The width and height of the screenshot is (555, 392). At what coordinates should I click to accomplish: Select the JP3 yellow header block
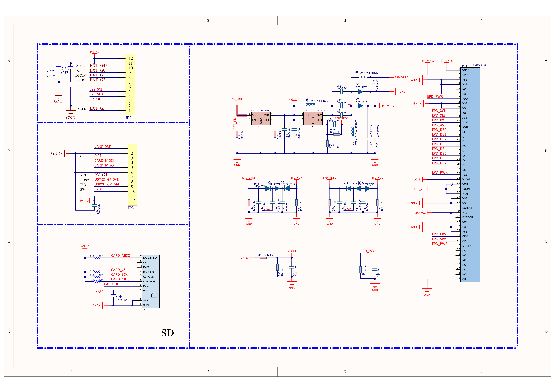point(133,175)
